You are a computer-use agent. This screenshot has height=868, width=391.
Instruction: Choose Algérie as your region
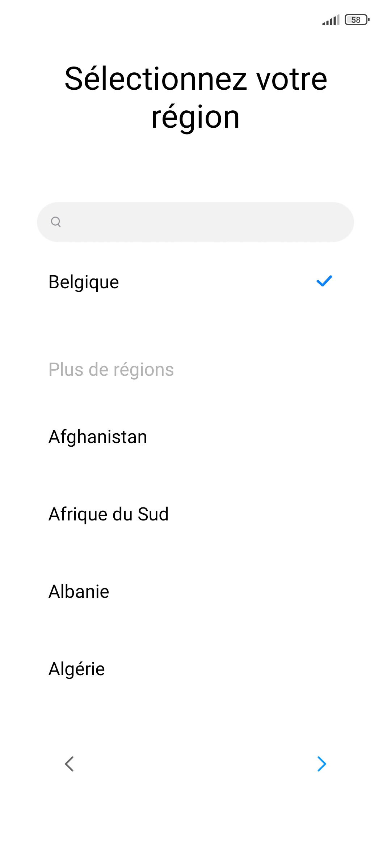pyautogui.click(x=77, y=669)
